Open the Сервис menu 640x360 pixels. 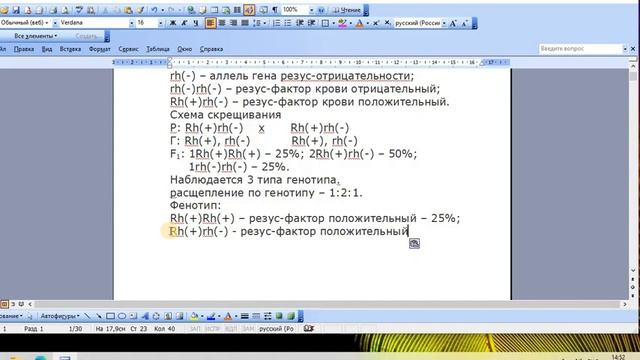(128, 49)
